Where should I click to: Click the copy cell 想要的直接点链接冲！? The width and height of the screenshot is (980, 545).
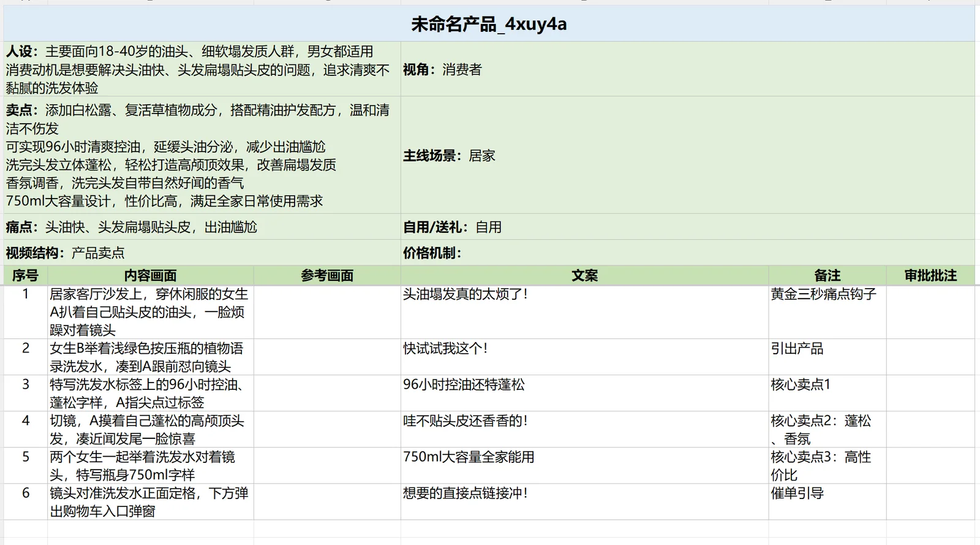585,501
